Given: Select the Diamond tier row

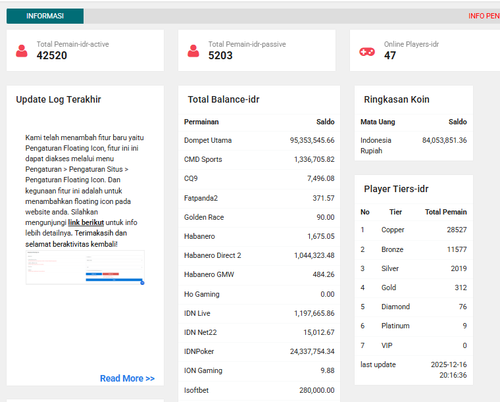Looking at the screenshot, I should click(x=414, y=307).
